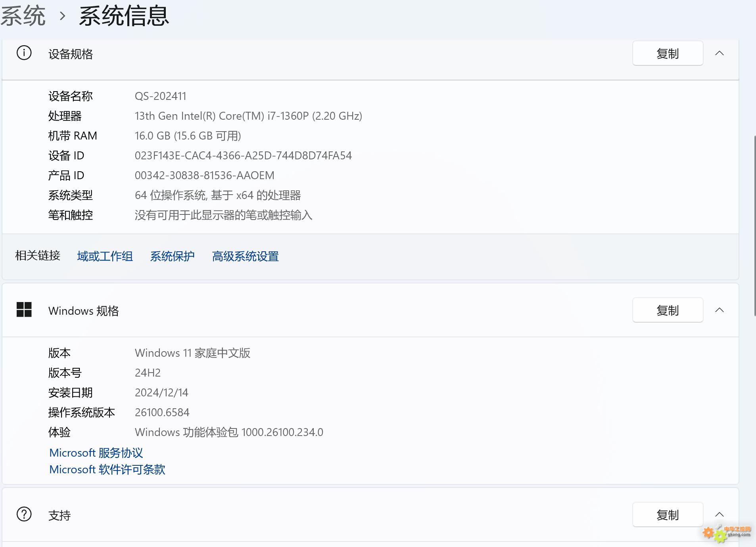Click the device name value QS-202411
This screenshot has height=547, width=756.
tap(160, 96)
